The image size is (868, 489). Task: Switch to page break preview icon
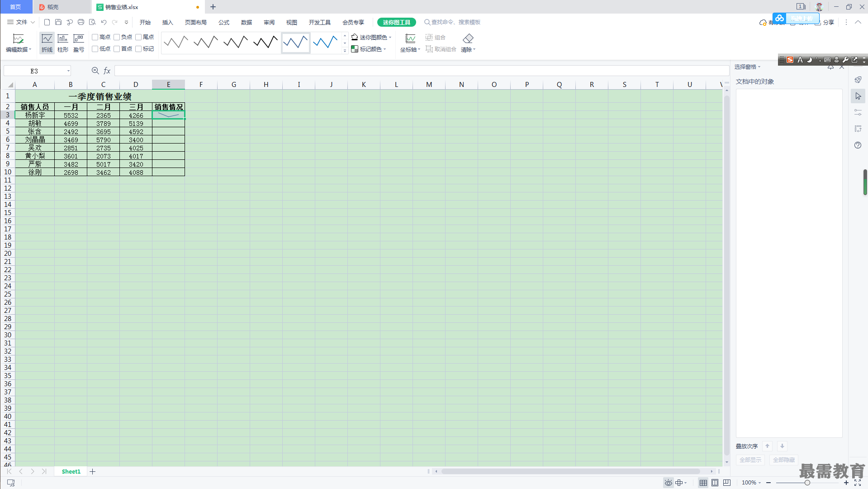[727, 483]
